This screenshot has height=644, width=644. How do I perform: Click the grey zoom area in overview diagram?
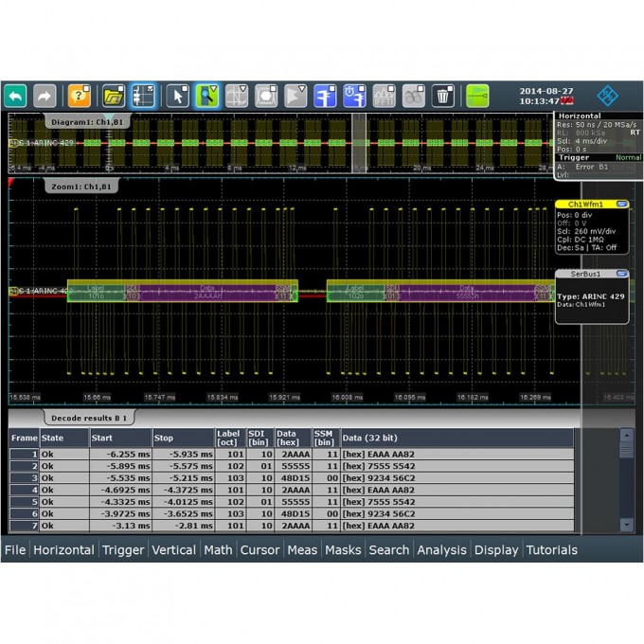tap(359, 142)
